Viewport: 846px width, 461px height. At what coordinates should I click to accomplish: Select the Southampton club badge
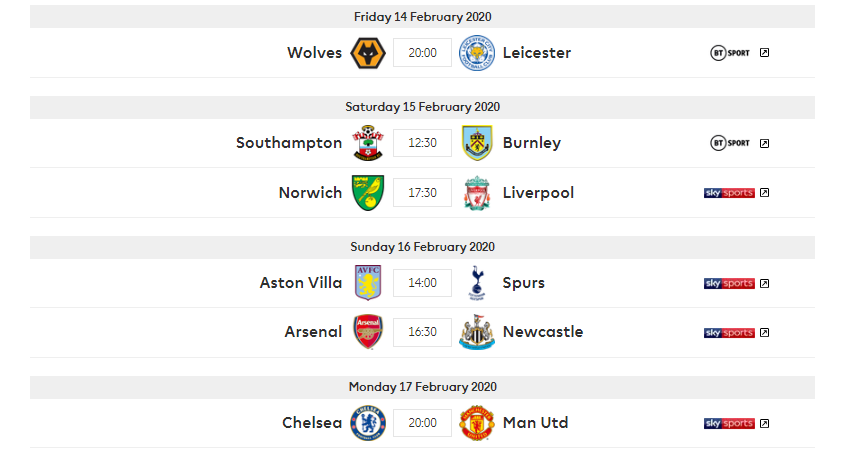point(368,143)
